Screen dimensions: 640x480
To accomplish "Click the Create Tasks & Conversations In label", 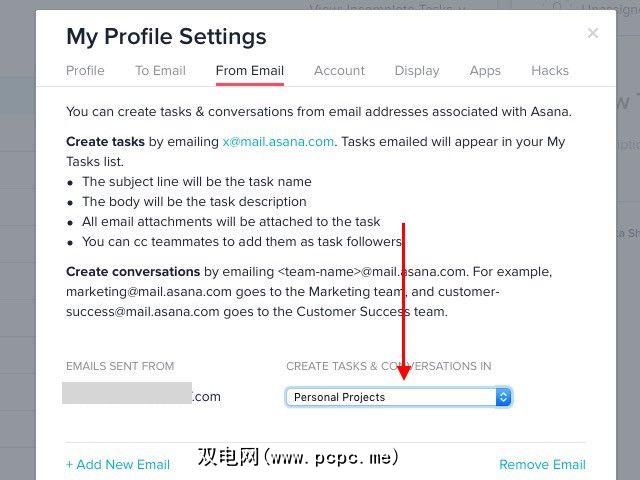I will pyautogui.click(x=388, y=366).
